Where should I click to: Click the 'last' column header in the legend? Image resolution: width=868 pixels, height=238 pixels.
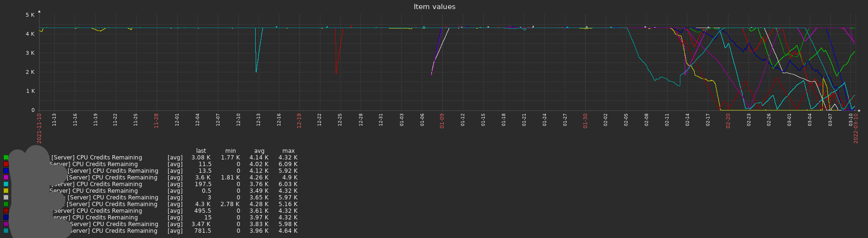click(x=201, y=151)
